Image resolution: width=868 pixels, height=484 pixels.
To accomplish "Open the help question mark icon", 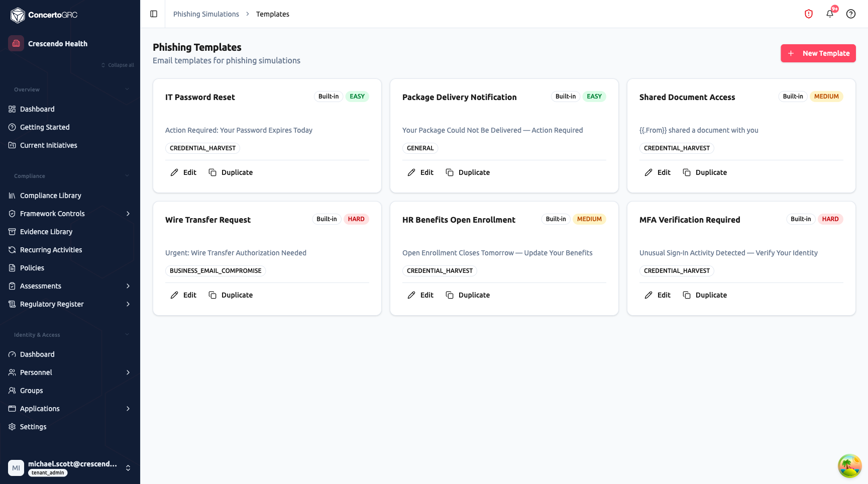I will click(851, 14).
